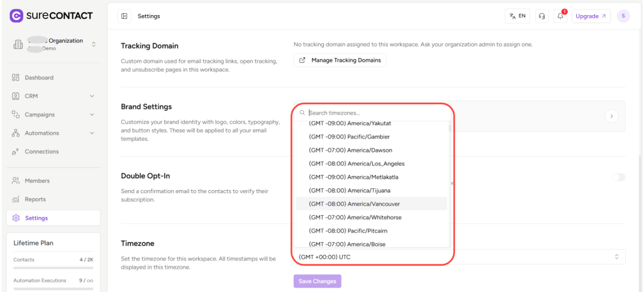
Task: Open the notifications bell
Action: [560, 16]
